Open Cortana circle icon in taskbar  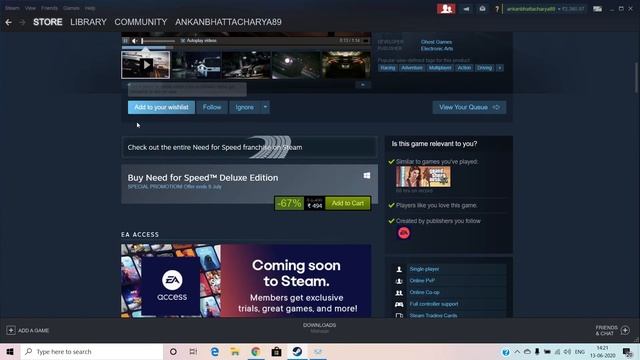click(x=173, y=352)
